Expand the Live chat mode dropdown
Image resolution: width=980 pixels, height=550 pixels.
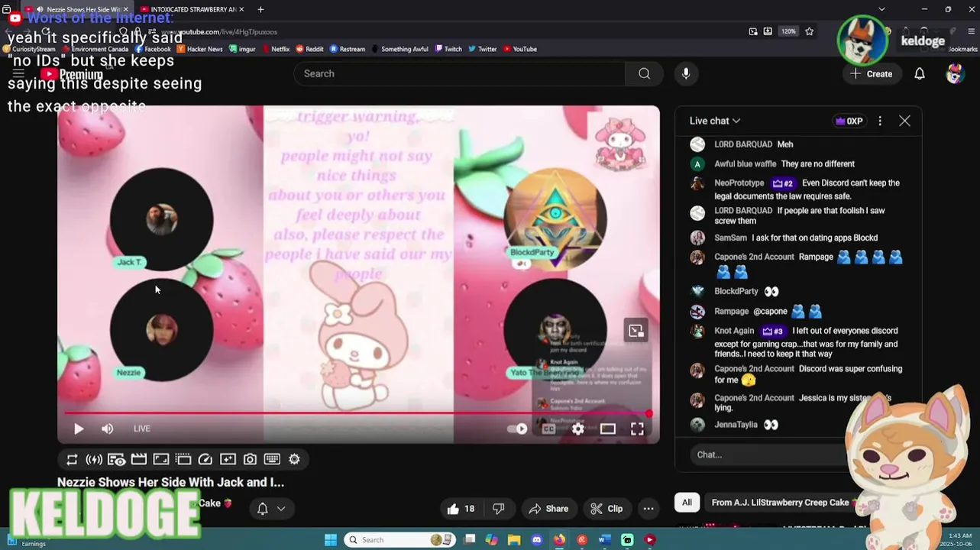[x=715, y=121]
